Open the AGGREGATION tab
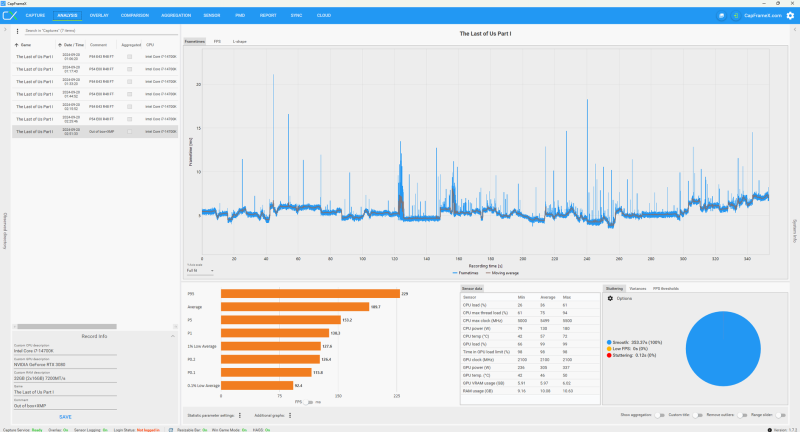Viewport: 800px width, 432px height. tap(176, 15)
